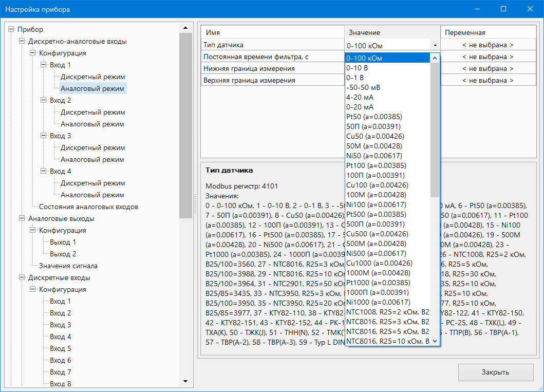The width and height of the screenshot is (544, 392).
Task: Click the dropdown list scroll-up arrow
Action: 435,58
